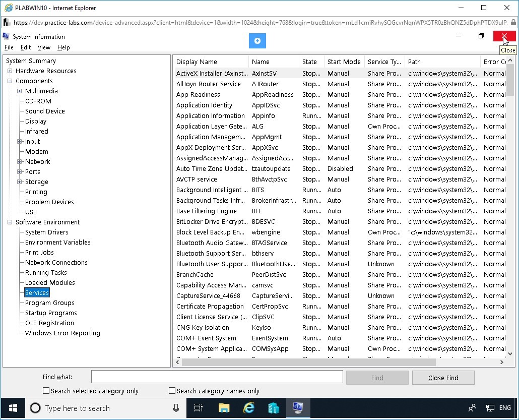Select the COM+ Event System row
The height and width of the screenshot is (420, 519).
point(340,338)
